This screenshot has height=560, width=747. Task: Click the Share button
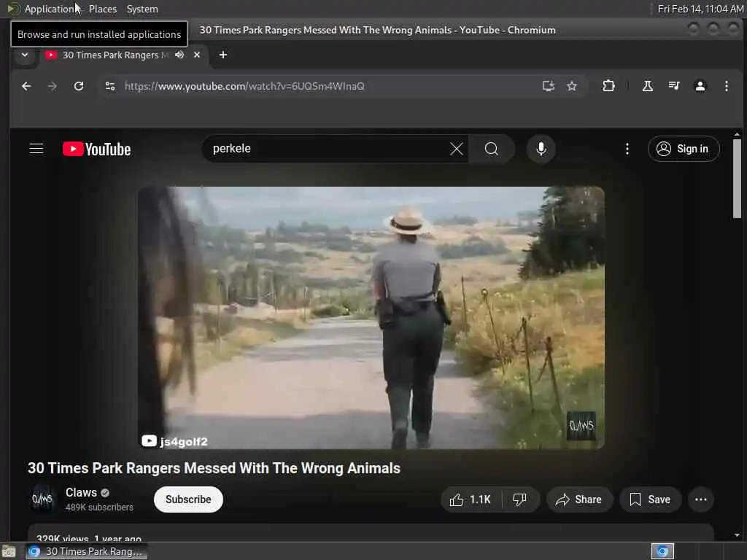[578, 499]
